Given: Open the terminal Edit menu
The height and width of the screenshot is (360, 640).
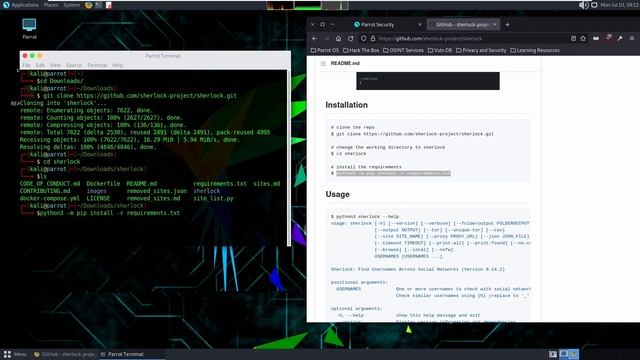Looking at the screenshot, I should click(x=40, y=65).
